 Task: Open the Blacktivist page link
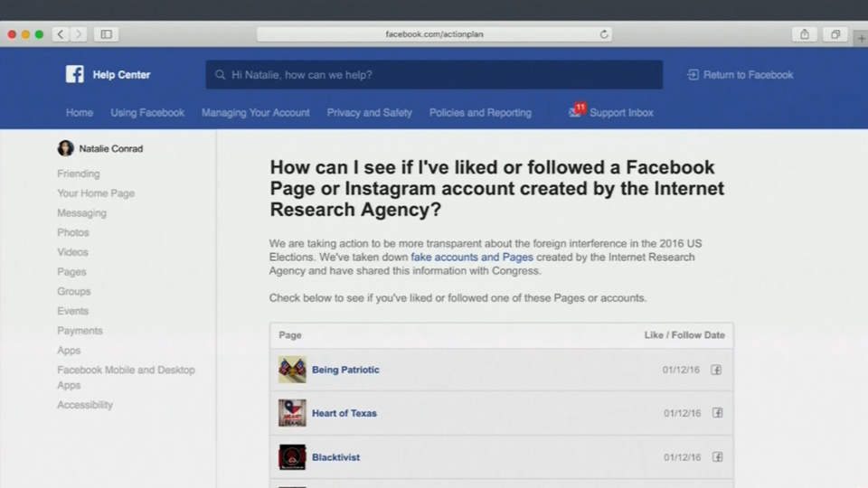click(x=336, y=457)
